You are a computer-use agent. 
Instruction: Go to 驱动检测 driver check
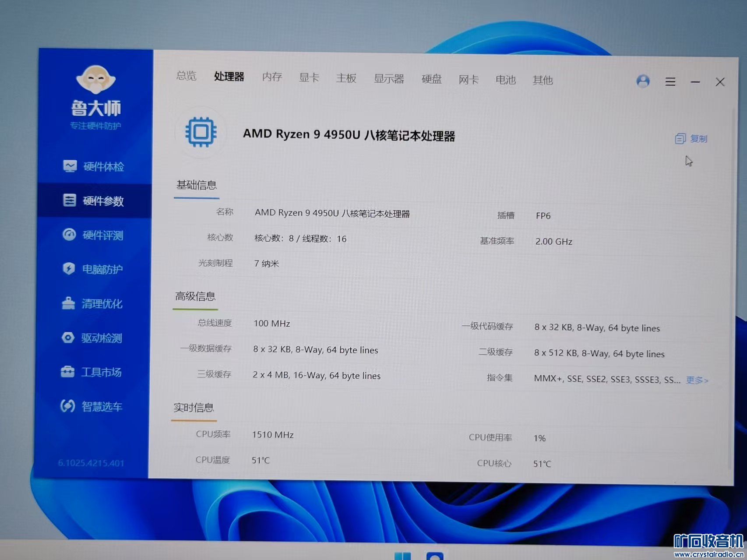92,338
